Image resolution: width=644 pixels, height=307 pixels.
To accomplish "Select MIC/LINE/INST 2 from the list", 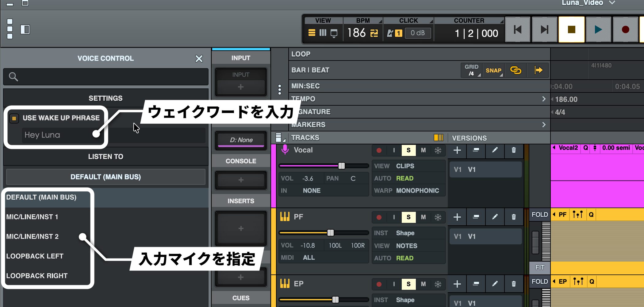I will [x=32, y=236].
